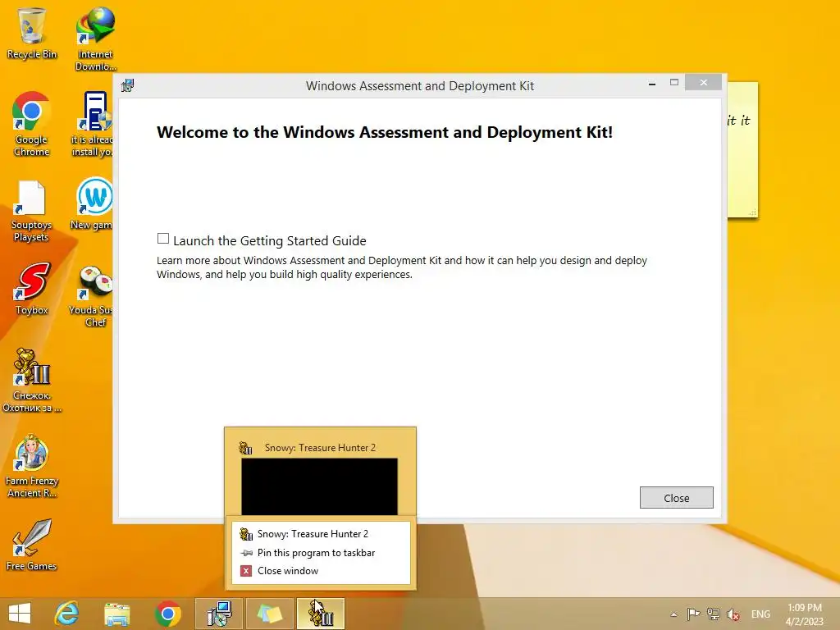Open File Explorer from the taskbar

pos(116,614)
